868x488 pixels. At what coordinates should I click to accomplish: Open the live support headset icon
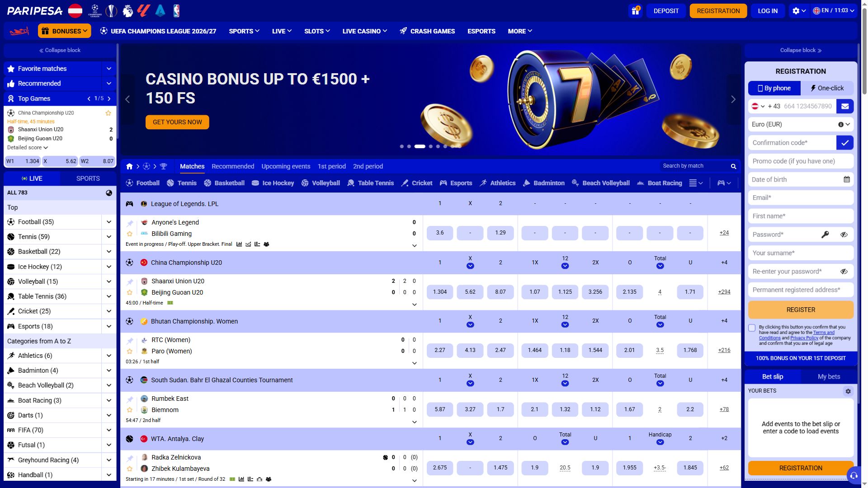tap(854, 475)
